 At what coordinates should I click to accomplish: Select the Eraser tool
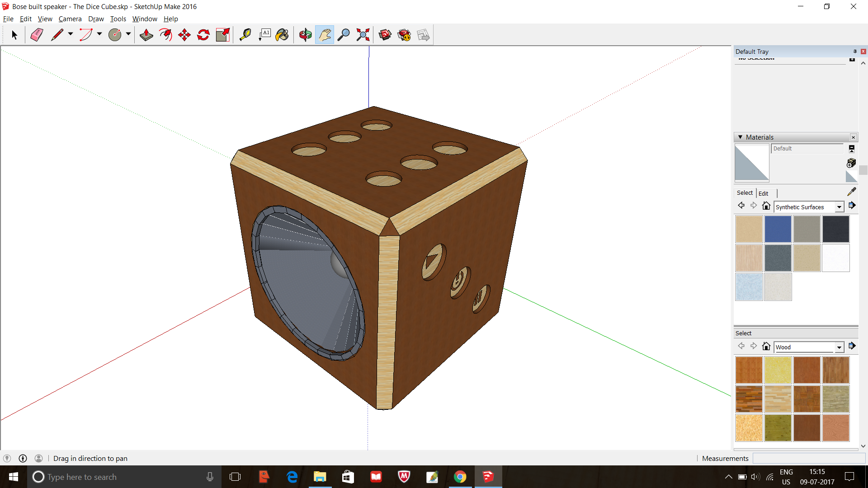click(x=36, y=34)
